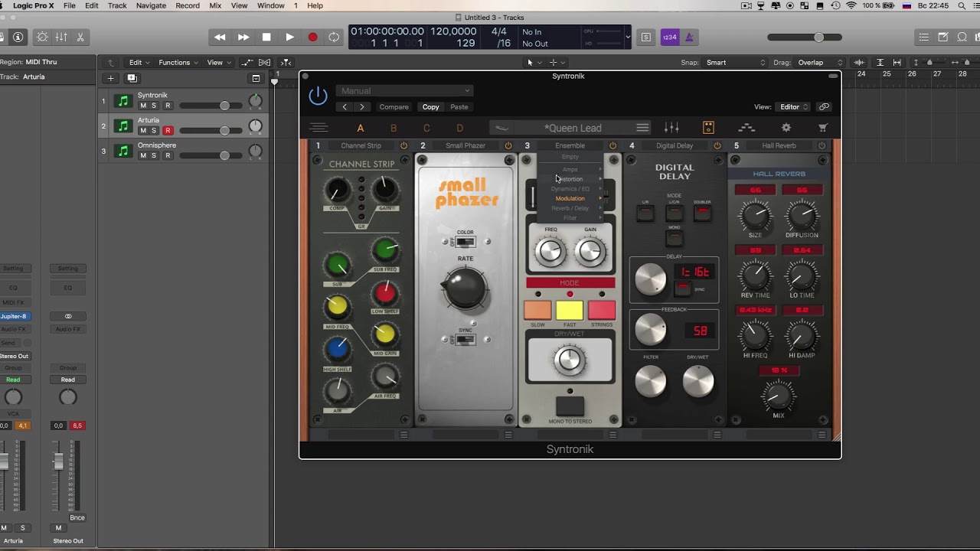The height and width of the screenshot is (551, 980).
Task: Select the yellow FAST mode pad
Action: [570, 310]
